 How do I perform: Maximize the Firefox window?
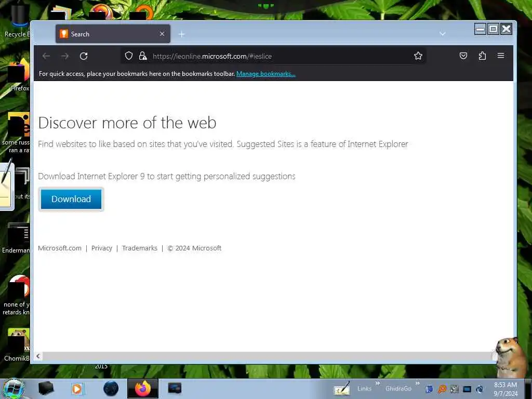(494, 29)
